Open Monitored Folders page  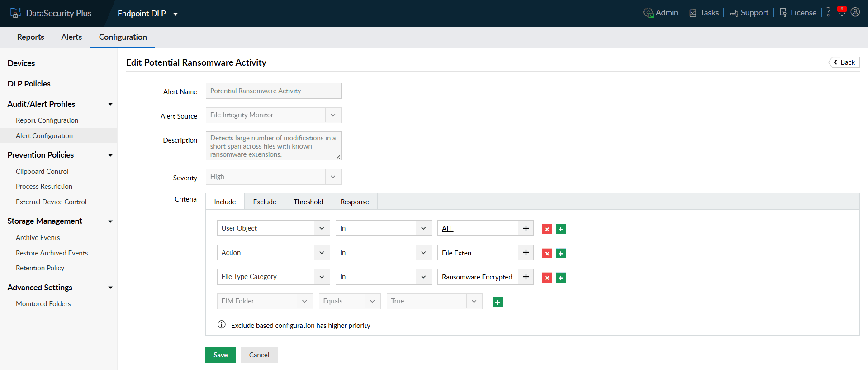pyautogui.click(x=43, y=304)
